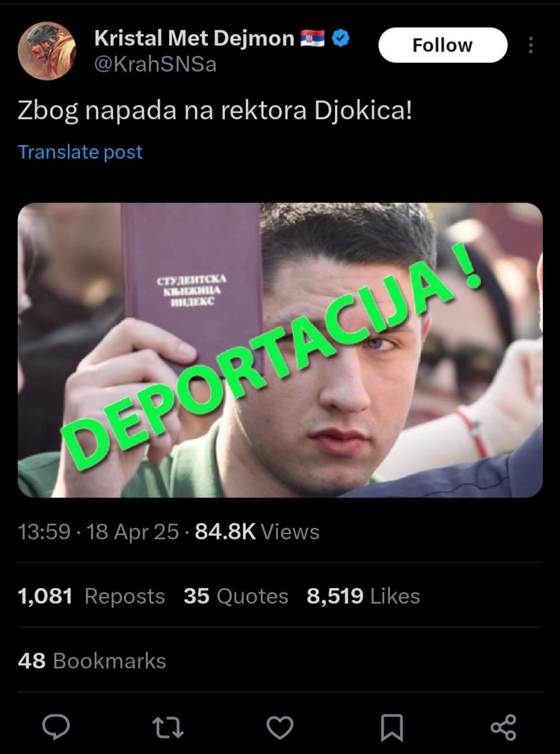
Task: Open the DEPORTACIJA image full screen
Action: (280, 350)
